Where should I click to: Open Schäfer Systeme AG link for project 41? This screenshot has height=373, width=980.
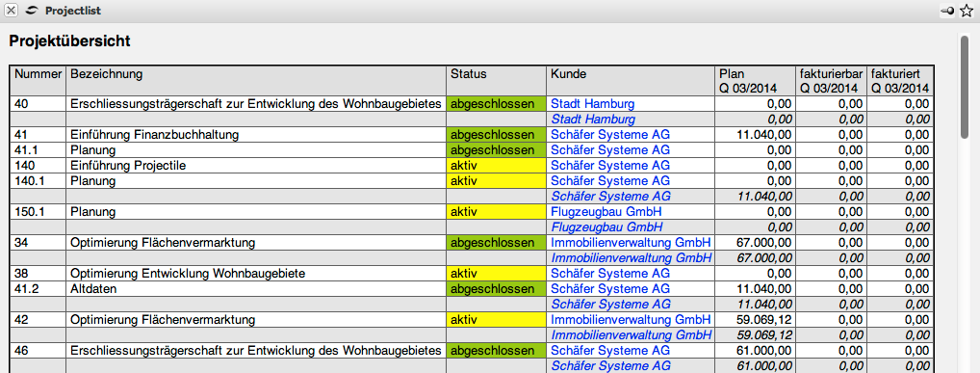(x=610, y=135)
